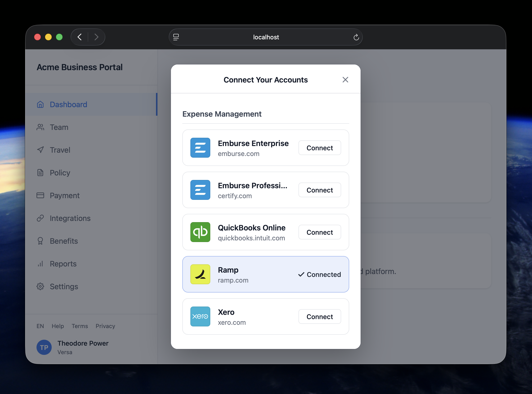532x394 pixels.
Task: Click the QuickBooks Online green logo
Action: (200, 232)
